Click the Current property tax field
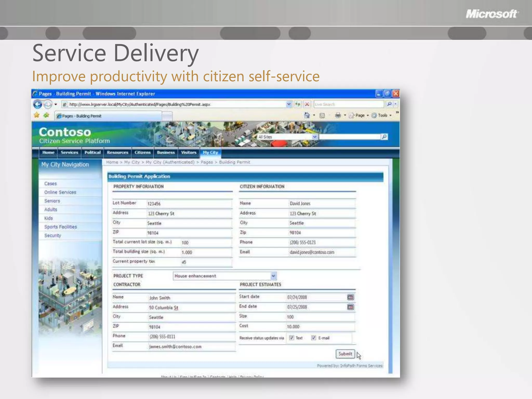Image resolution: width=532 pixels, height=399 pixels. coord(206,262)
